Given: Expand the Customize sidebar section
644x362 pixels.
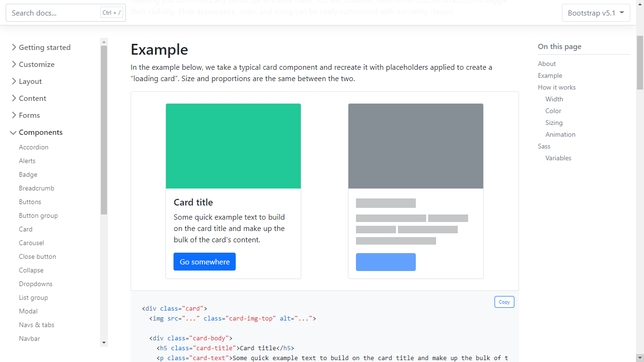Looking at the screenshot, I should (x=33, y=64).
